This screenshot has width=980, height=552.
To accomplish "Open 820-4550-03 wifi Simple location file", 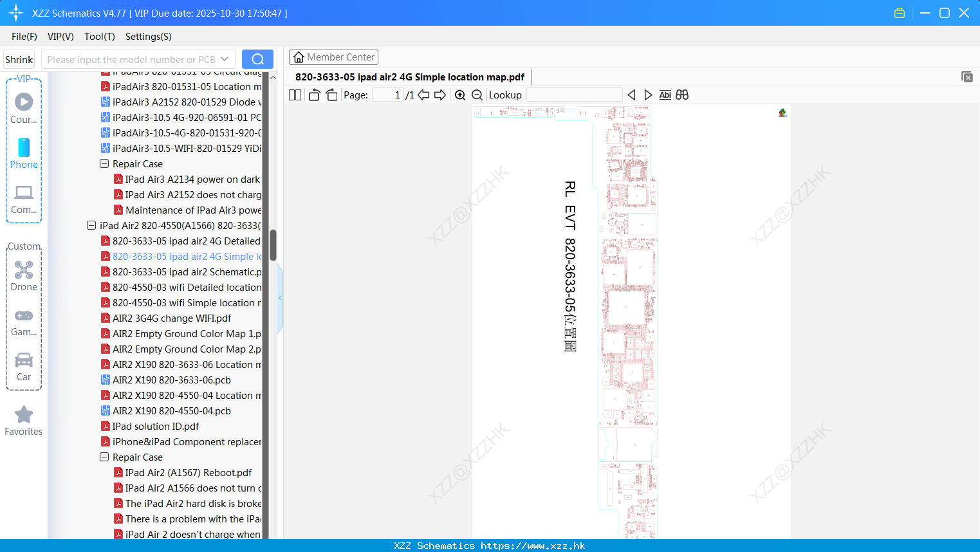I will [x=181, y=303].
